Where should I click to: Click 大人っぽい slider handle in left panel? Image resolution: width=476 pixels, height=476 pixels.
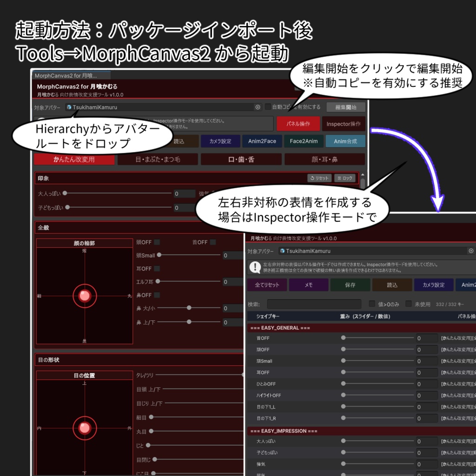point(65,193)
